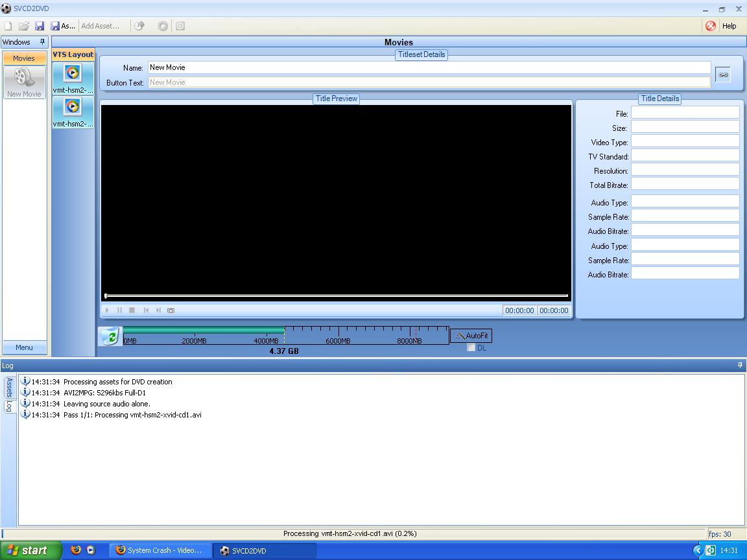Screen dimensions: 747x560
Task: Click the disc capacity usage bar
Action: (286, 335)
